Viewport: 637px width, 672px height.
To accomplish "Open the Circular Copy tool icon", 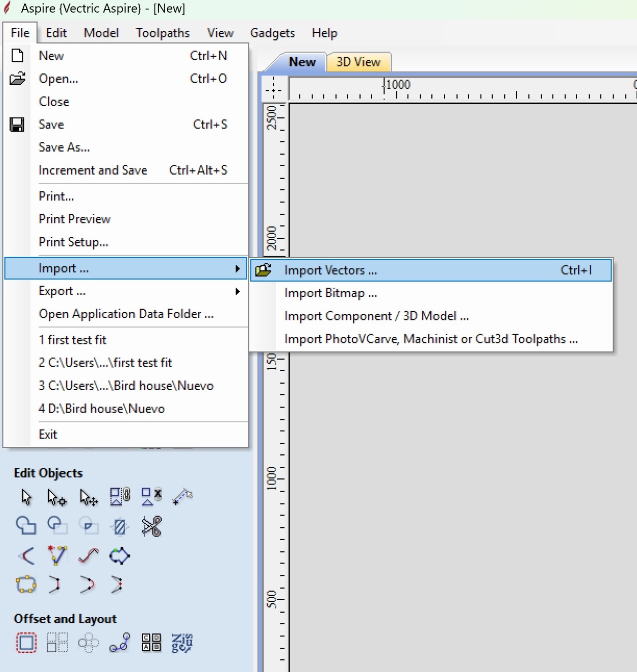I will (89, 643).
